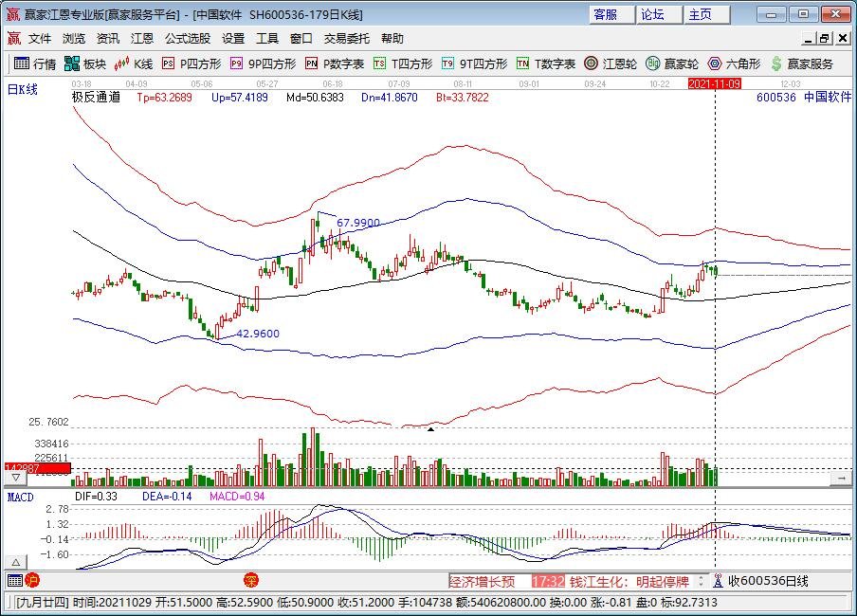Click the 客服 customer service button
857x616 pixels.
tap(604, 14)
